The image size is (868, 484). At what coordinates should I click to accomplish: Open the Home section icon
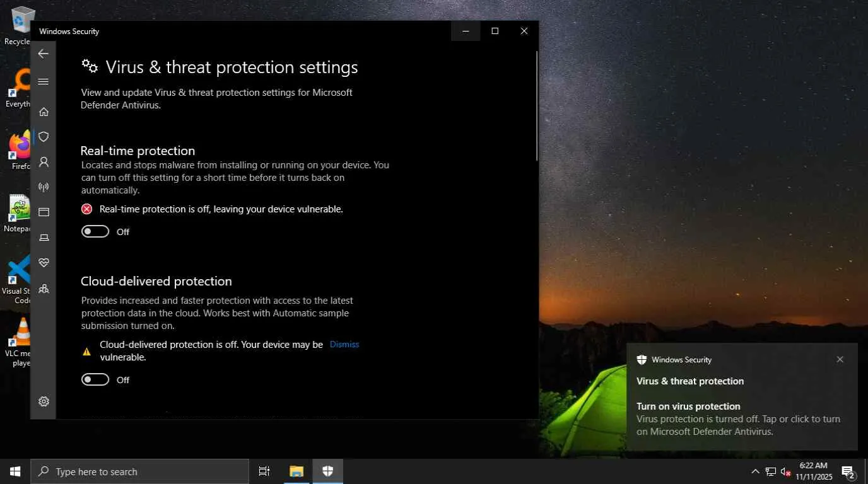coord(44,112)
